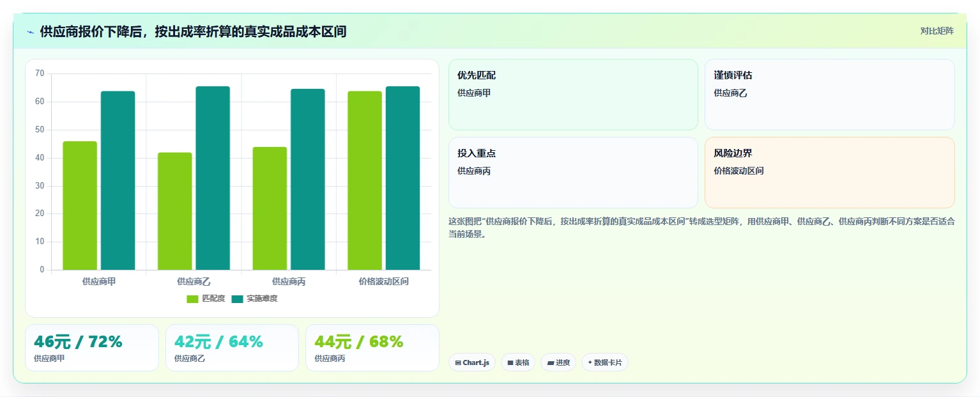Select the 表格 tag chip
This screenshot has height=397, width=980.
[518, 362]
